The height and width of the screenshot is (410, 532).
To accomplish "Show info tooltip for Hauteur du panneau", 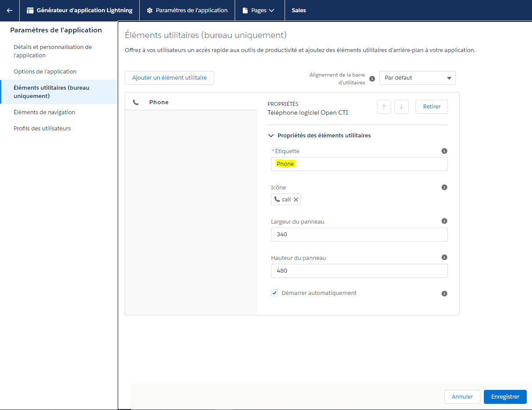I will tap(444, 257).
